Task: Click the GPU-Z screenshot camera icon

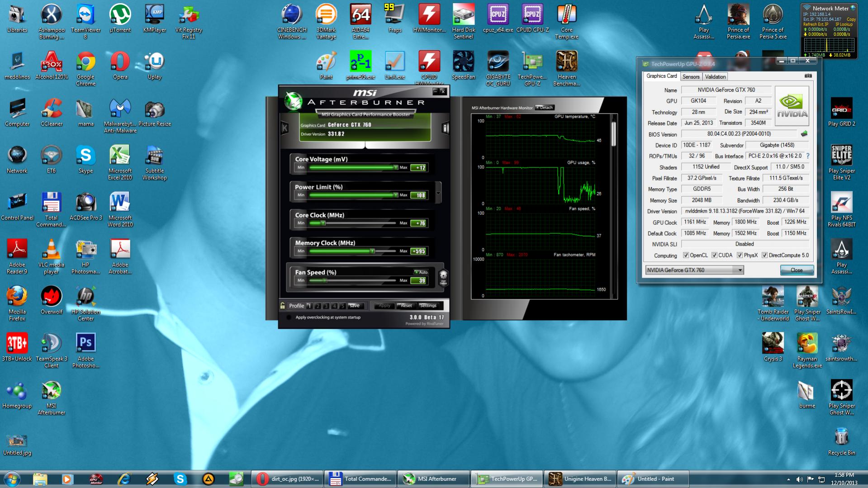Action: pos(808,76)
